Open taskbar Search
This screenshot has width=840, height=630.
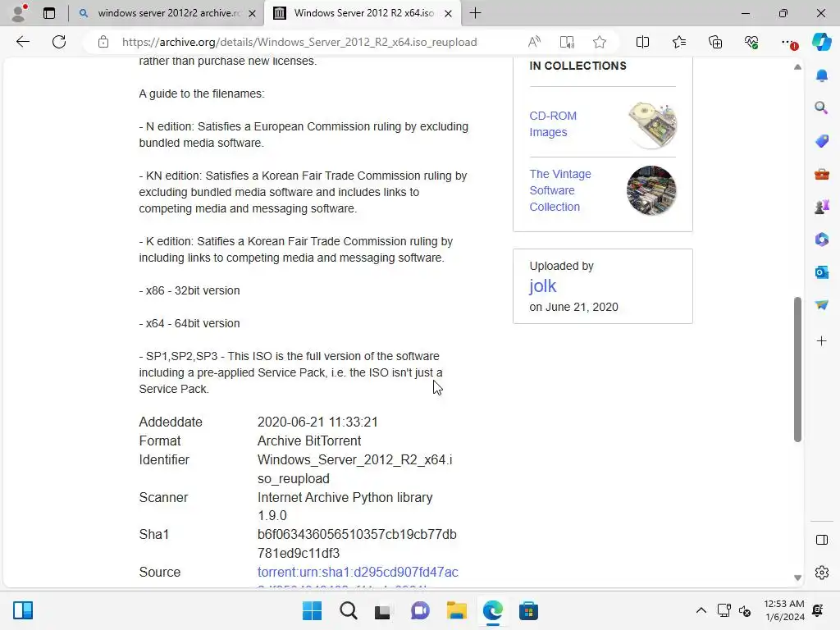coord(348,610)
